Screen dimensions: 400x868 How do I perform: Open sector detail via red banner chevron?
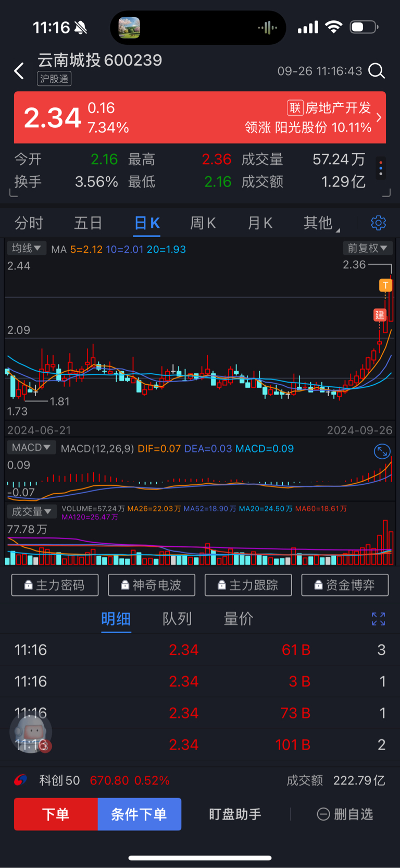tap(379, 118)
